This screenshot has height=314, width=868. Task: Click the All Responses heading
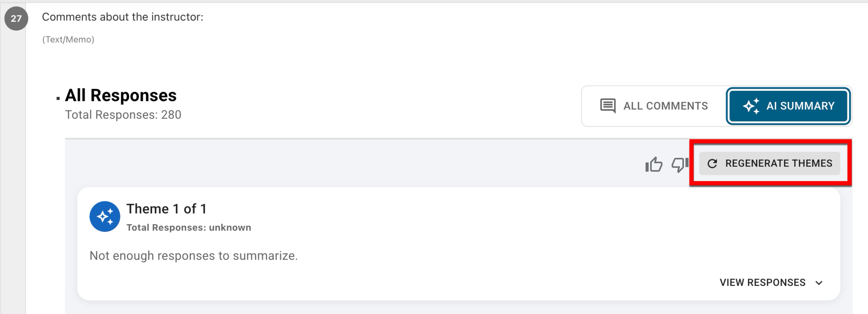coord(121,95)
